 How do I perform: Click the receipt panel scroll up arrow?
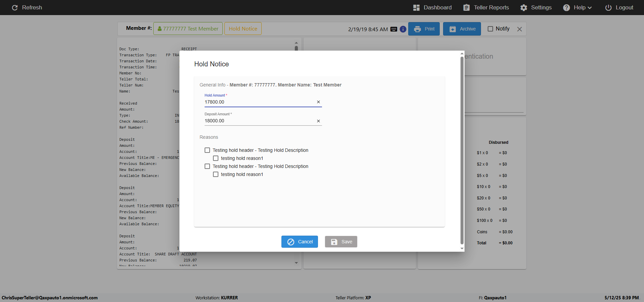296,43
